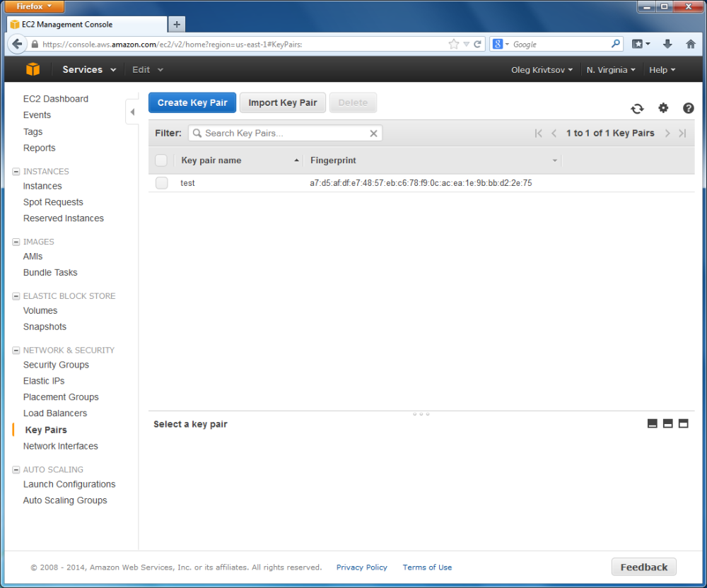
Task: Open Events in the sidebar
Action: (x=37, y=115)
